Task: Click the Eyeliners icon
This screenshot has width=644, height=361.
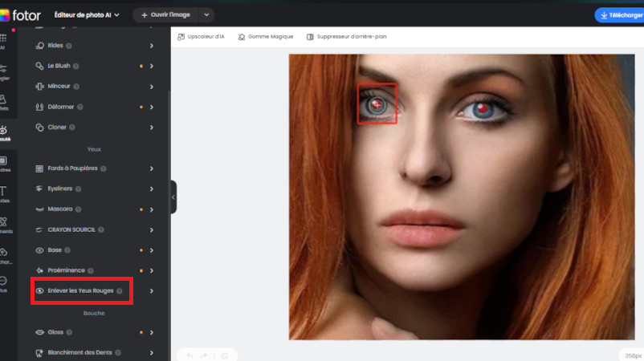Action: [x=39, y=189]
